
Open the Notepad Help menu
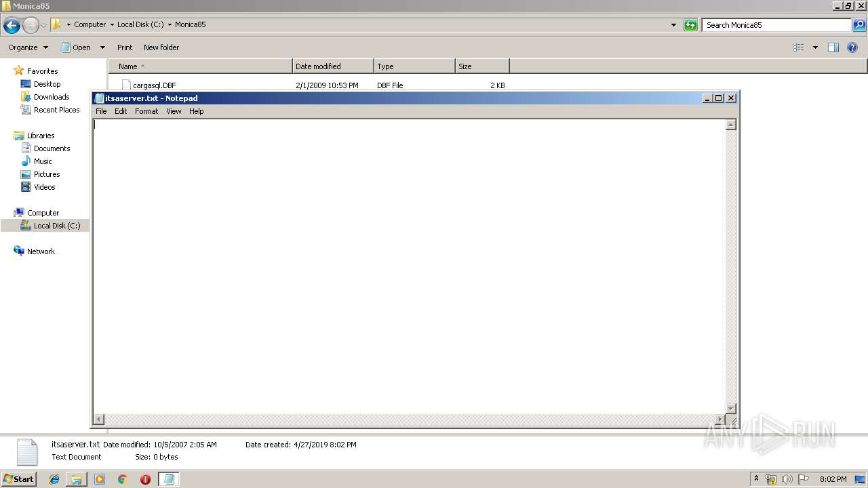(x=197, y=111)
